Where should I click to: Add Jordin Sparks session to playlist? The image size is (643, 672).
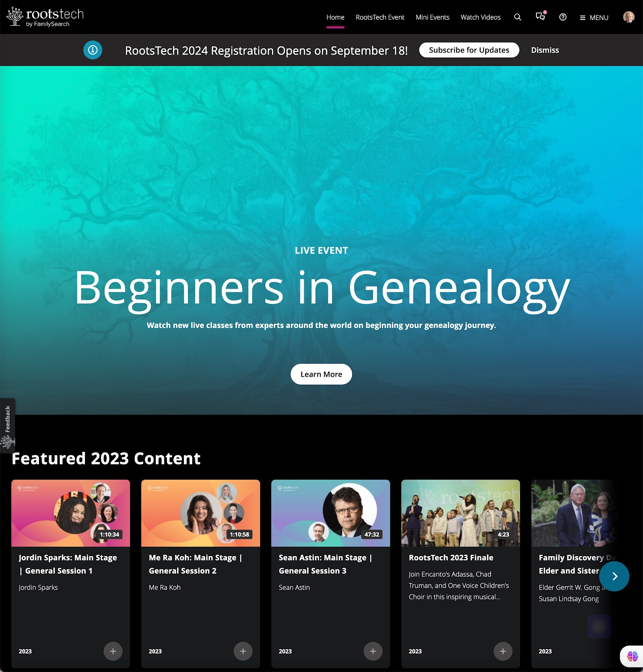pyautogui.click(x=113, y=651)
